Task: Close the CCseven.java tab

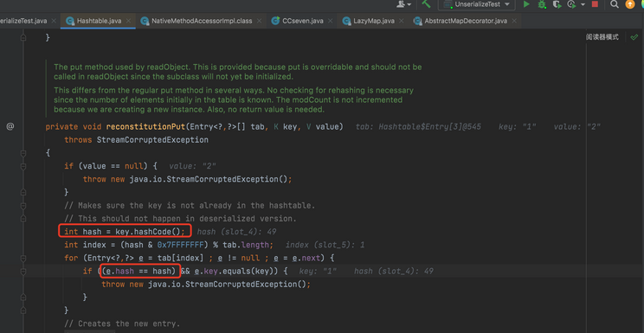Action: [331, 21]
